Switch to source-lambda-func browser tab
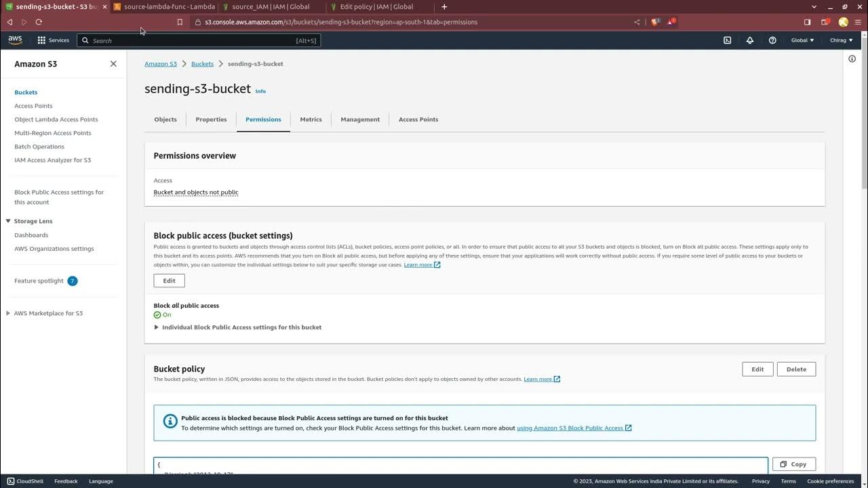The height and width of the screenshot is (488, 868). click(164, 7)
